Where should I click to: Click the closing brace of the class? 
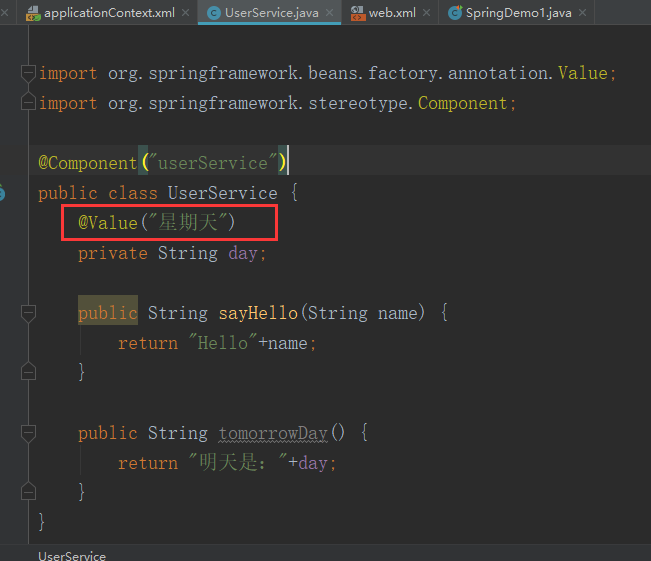(x=42, y=522)
